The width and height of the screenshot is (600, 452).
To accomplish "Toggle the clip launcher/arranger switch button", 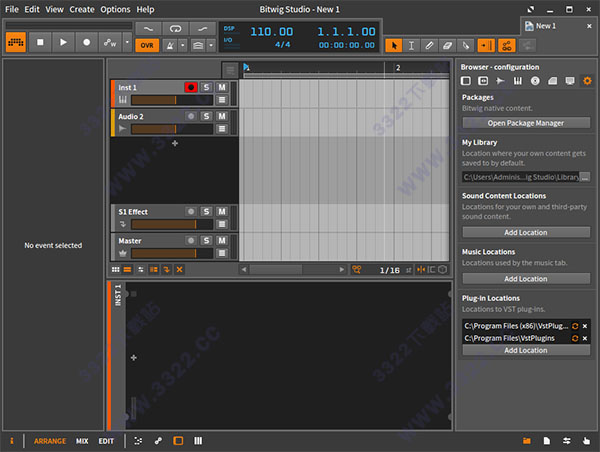I will (16, 42).
